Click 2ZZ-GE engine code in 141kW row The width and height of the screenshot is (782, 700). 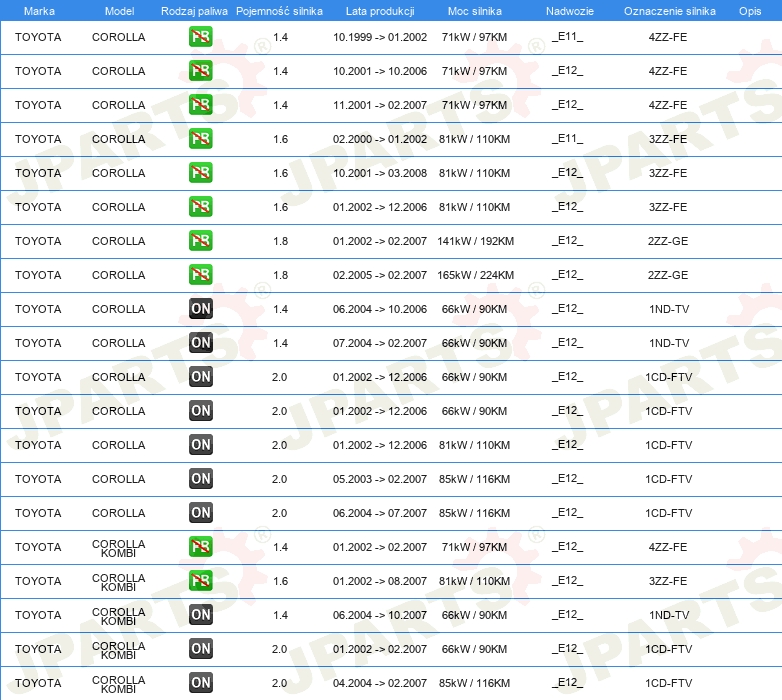tap(668, 241)
